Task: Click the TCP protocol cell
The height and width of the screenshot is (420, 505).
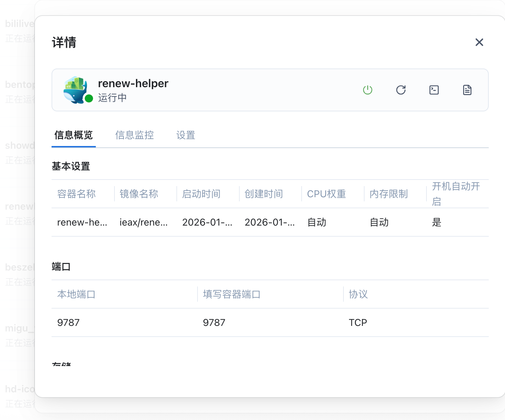Action: [x=358, y=322]
